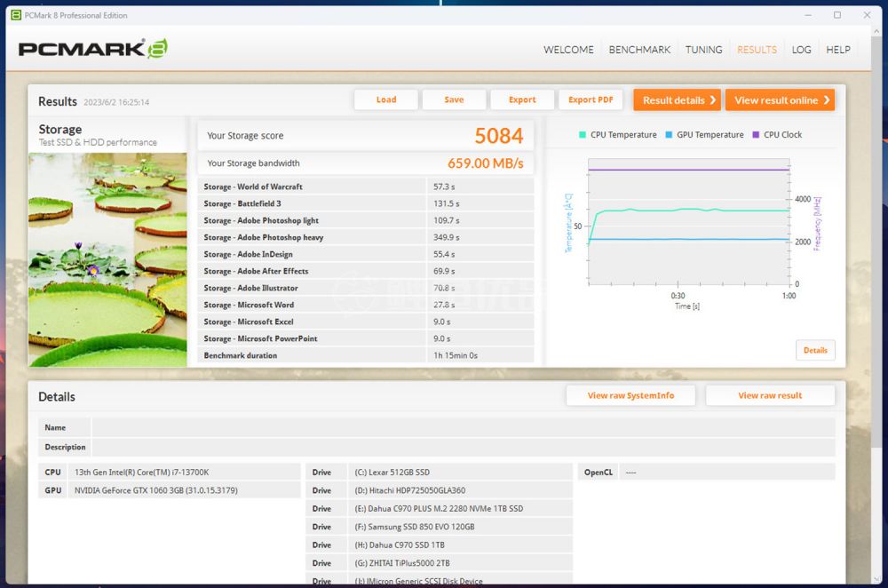Image resolution: width=888 pixels, height=588 pixels.
Task: Open the HELP tab
Action: tap(837, 50)
